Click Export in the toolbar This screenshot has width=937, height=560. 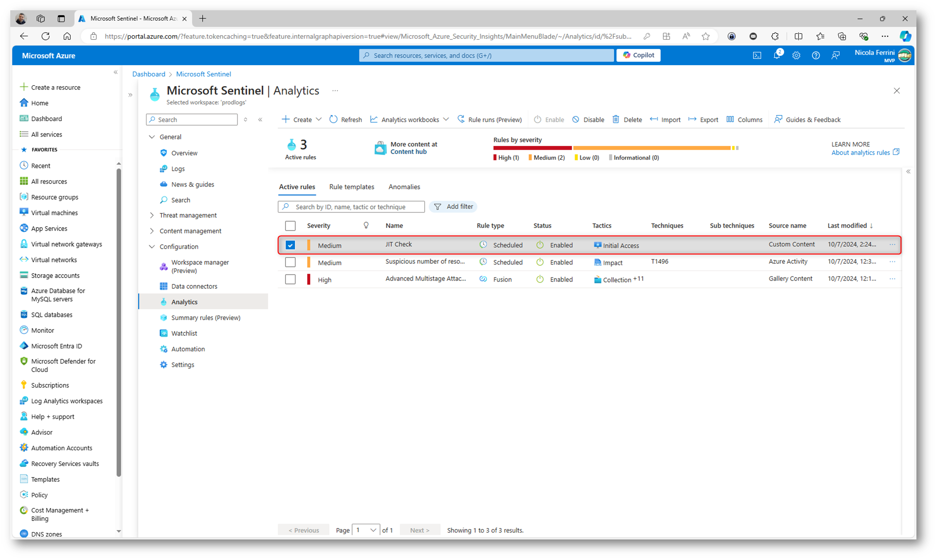pos(703,119)
